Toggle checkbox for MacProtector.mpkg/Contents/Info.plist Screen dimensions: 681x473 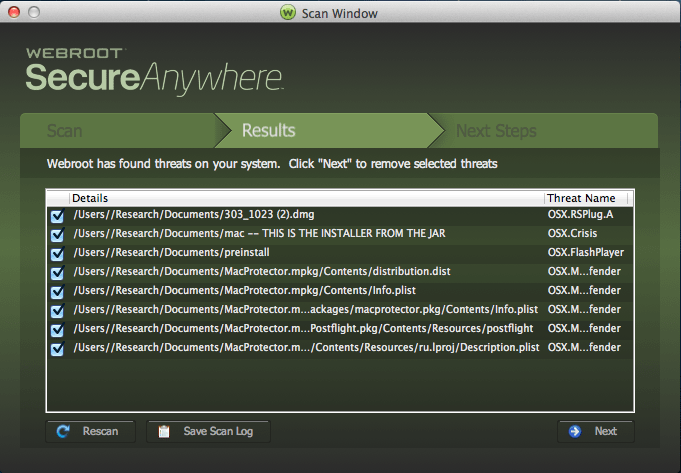(57, 292)
